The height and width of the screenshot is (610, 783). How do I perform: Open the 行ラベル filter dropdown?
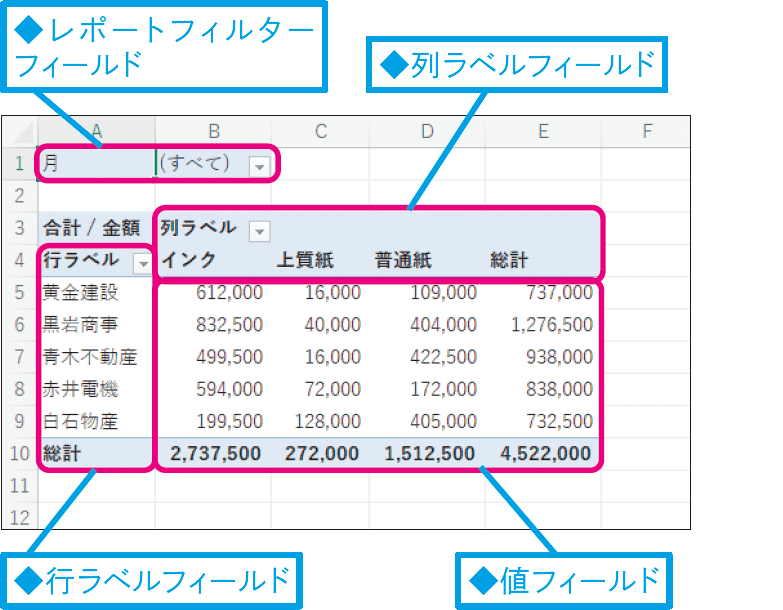point(142,262)
